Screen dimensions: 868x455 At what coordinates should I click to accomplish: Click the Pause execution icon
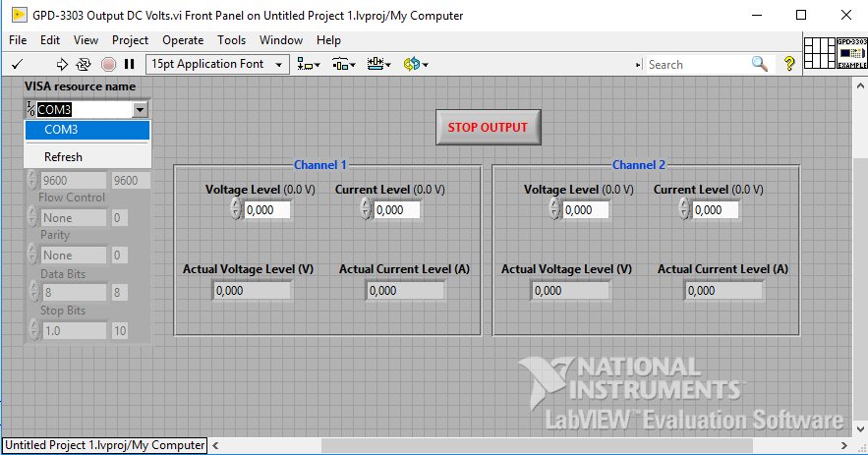tap(130, 64)
